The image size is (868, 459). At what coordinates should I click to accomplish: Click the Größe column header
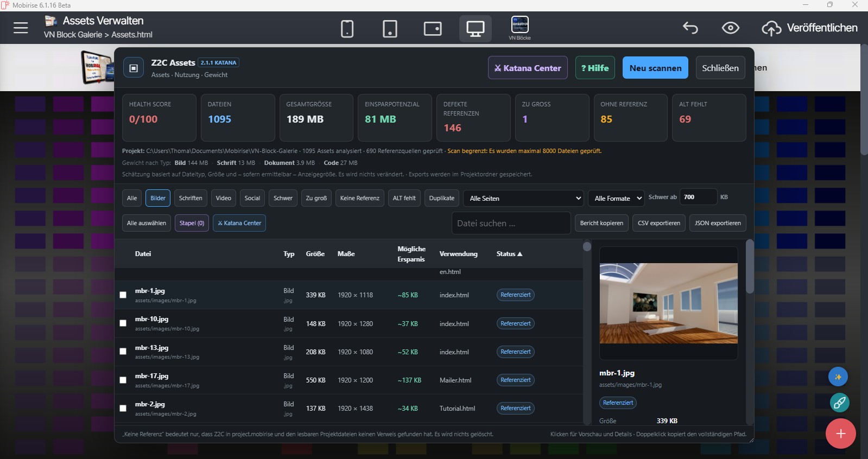tap(315, 254)
